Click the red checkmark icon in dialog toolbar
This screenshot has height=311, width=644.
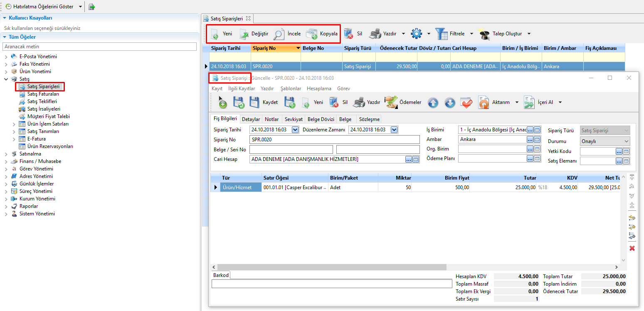(466, 103)
